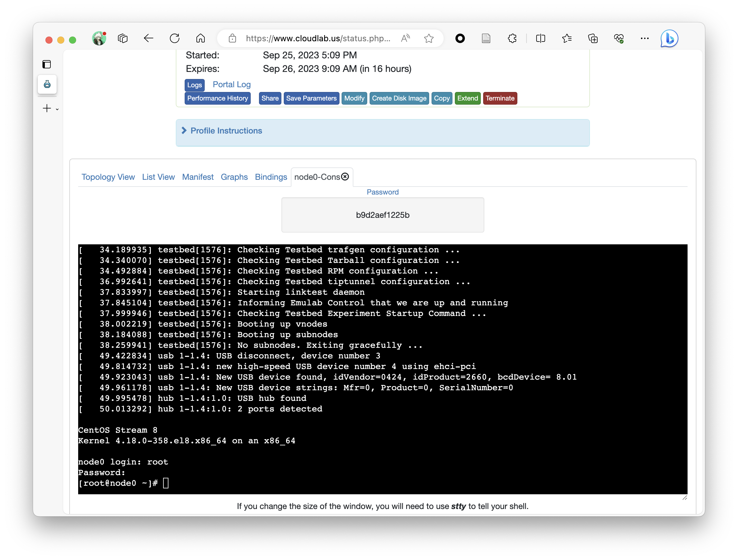Screen dimensions: 738x560
Task: Click the terminal resize handle corner
Action: 685,498
